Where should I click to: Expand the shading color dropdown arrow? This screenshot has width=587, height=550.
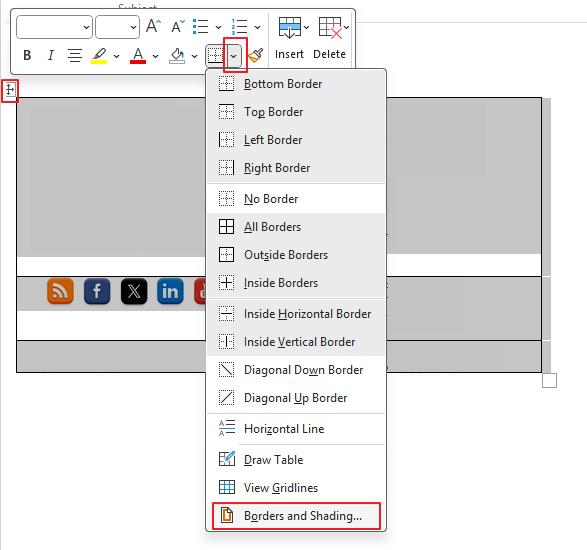coord(194,56)
